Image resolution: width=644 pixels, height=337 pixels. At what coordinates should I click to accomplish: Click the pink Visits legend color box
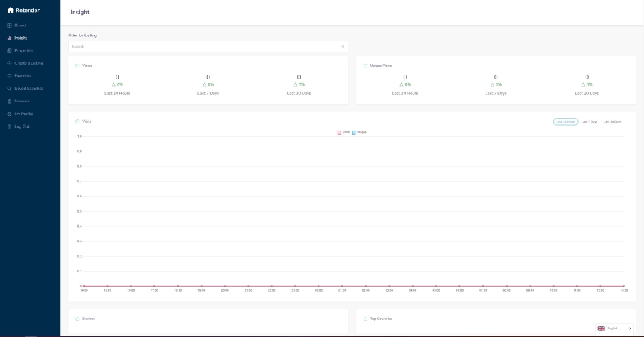[x=340, y=132]
